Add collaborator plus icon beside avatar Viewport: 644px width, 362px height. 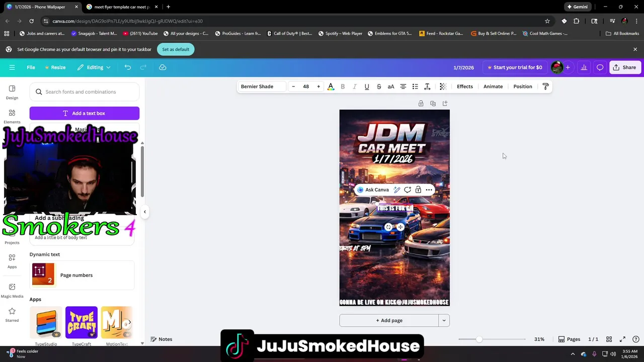[x=568, y=67]
